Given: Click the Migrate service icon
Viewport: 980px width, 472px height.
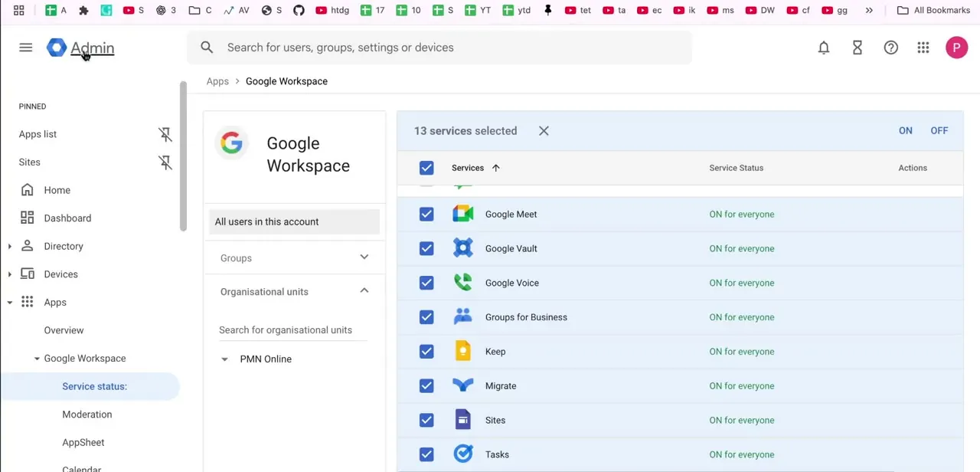Looking at the screenshot, I should coord(463,385).
